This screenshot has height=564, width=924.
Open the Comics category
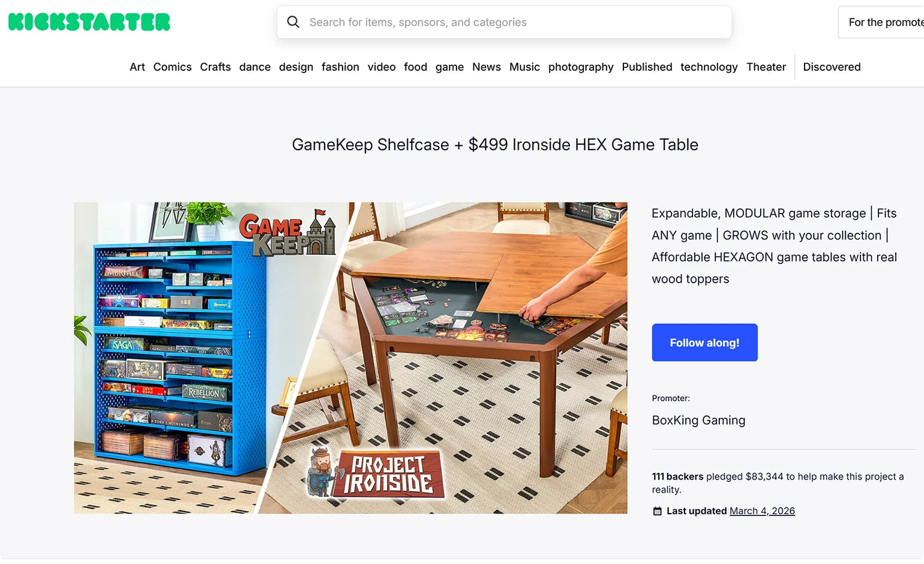click(x=172, y=67)
